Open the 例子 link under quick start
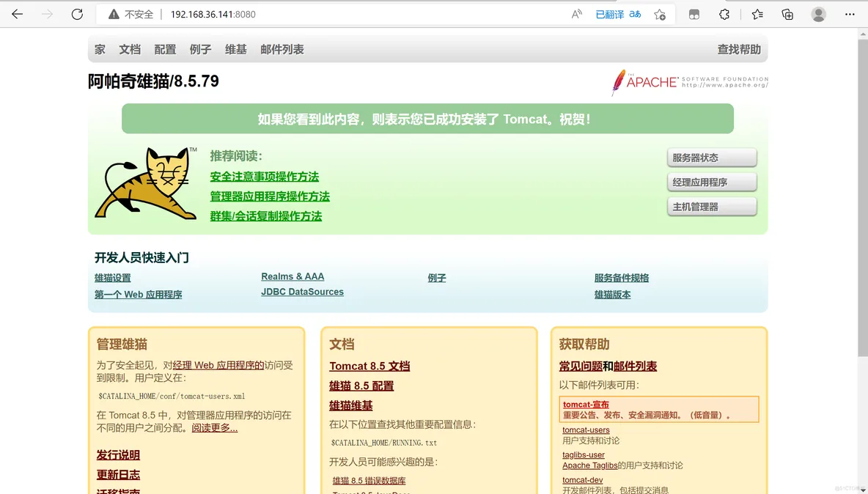 tap(437, 278)
